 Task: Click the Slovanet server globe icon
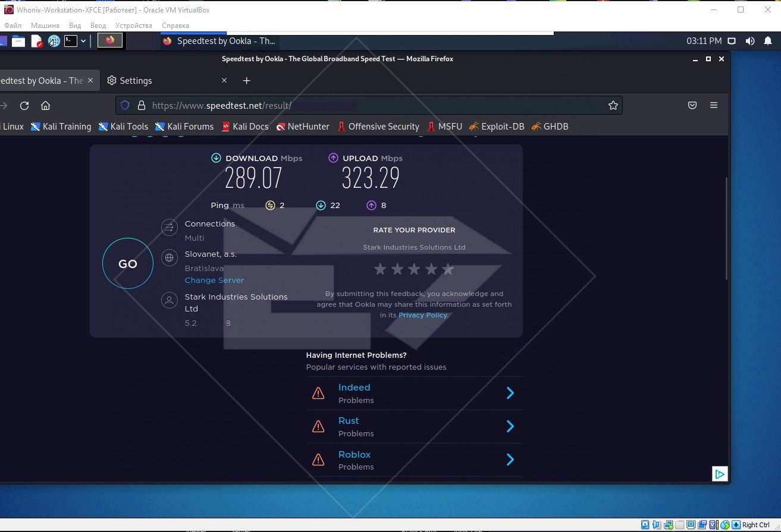click(x=170, y=257)
